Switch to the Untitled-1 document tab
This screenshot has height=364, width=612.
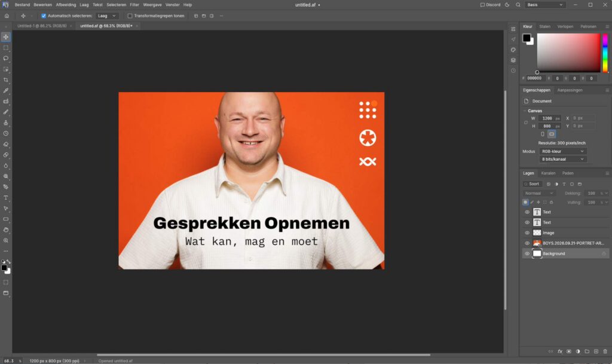(x=42, y=26)
